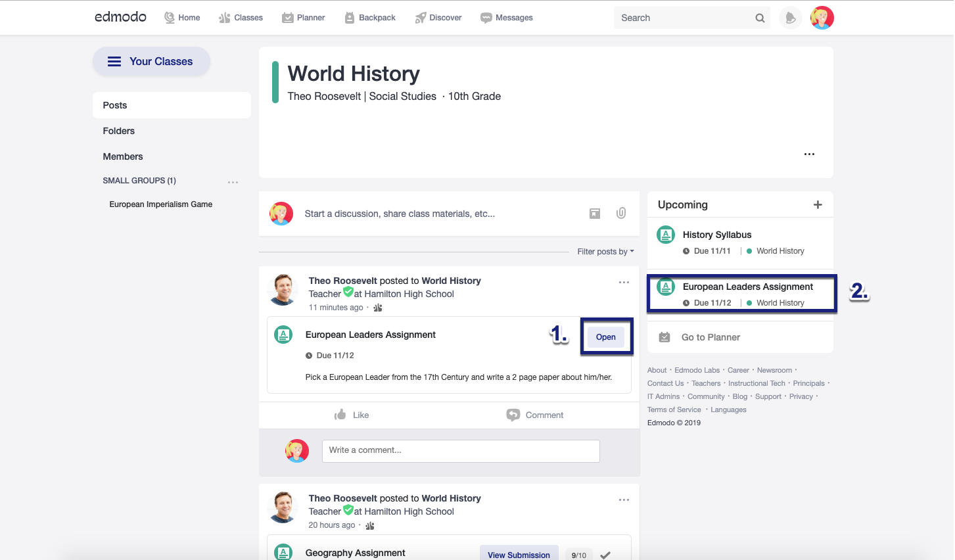The image size is (955, 560).
Task: Click Start a discussion text box
Action: coord(400,214)
